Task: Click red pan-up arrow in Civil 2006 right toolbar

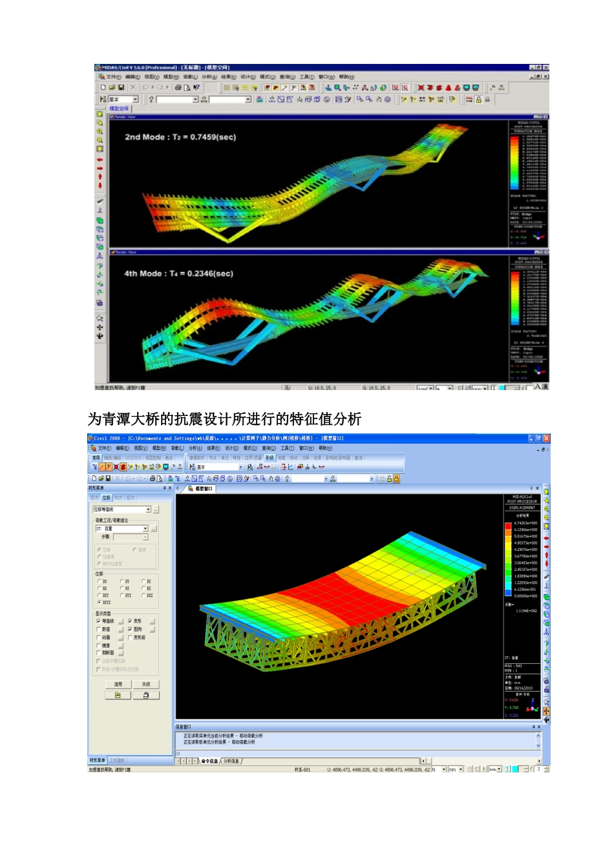Action: coord(546,555)
